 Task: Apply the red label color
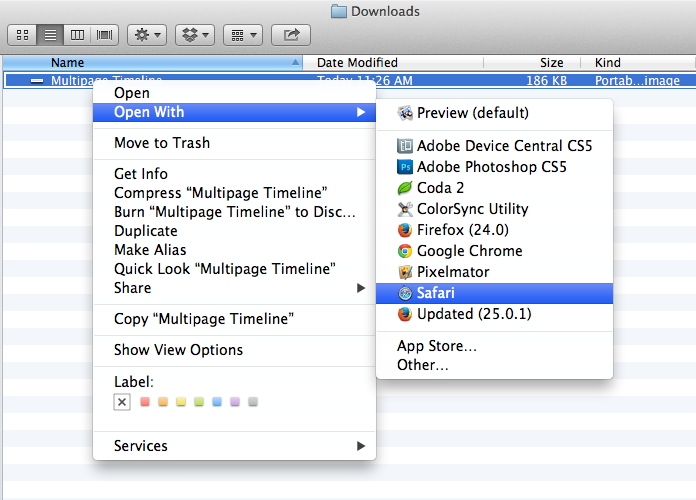pyautogui.click(x=145, y=402)
